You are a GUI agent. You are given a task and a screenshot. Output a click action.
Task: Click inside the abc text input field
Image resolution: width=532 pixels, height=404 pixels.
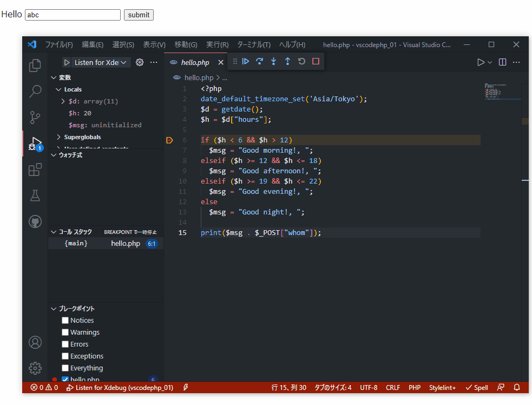pyautogui.click(x=72, y=15)
